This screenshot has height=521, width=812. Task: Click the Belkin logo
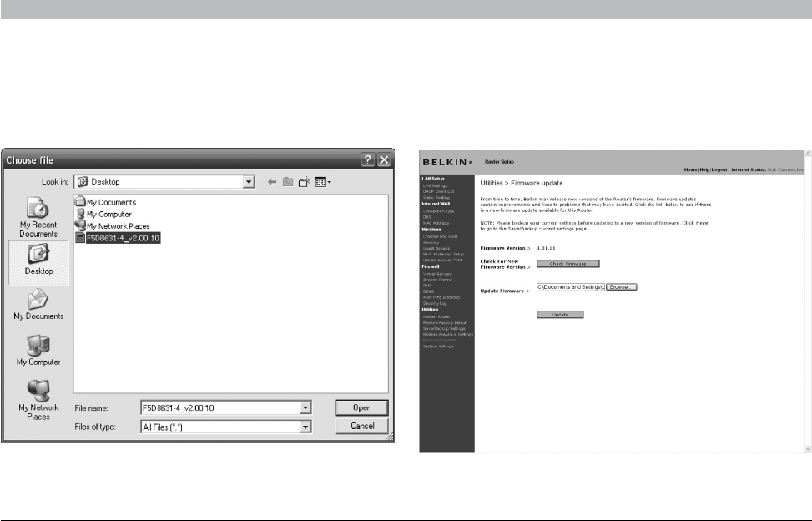point(447,162)
